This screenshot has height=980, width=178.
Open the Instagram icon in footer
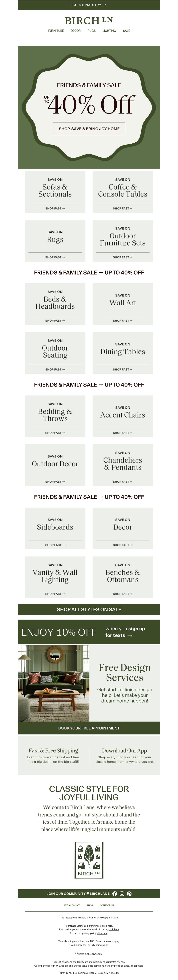[x=122, y=894]
